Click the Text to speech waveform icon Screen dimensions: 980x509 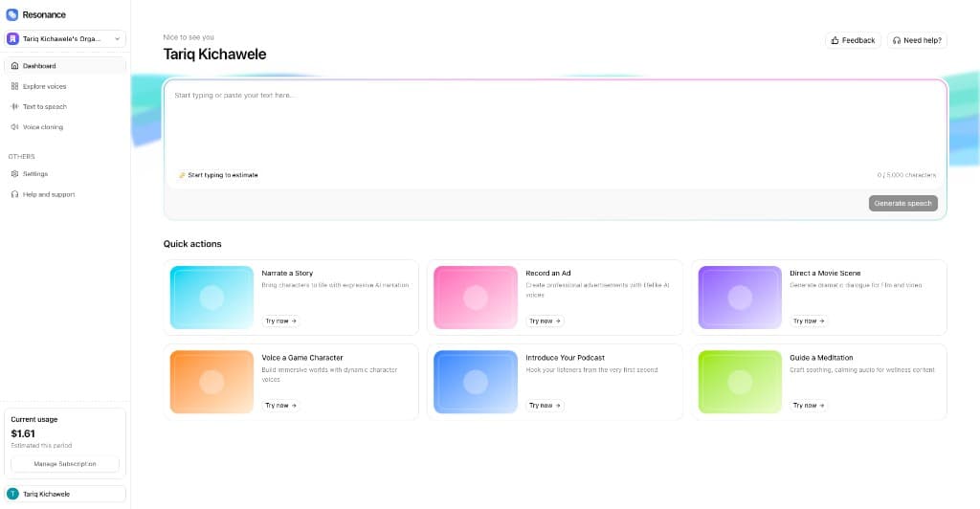tap(14, 106)
